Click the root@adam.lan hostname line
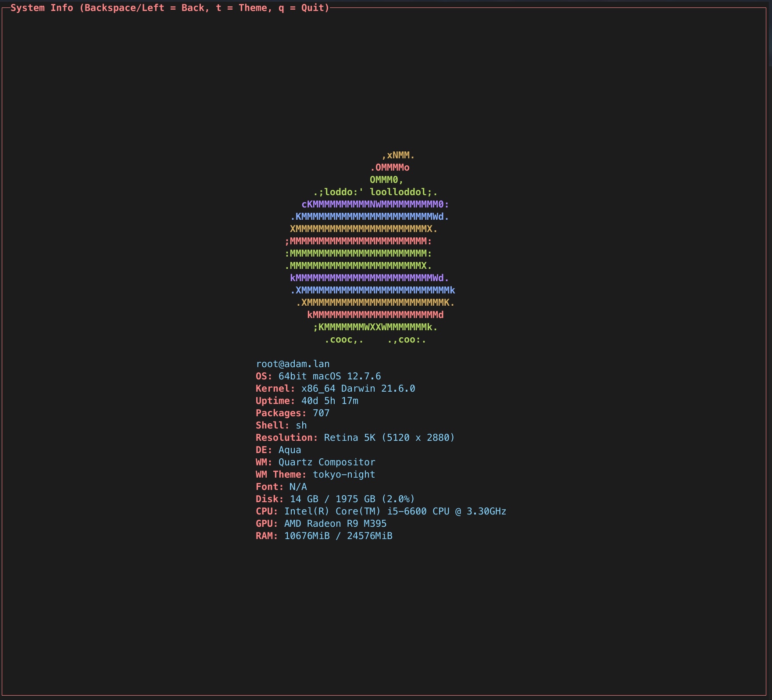 pyautogui.click(x=293, y=364)
